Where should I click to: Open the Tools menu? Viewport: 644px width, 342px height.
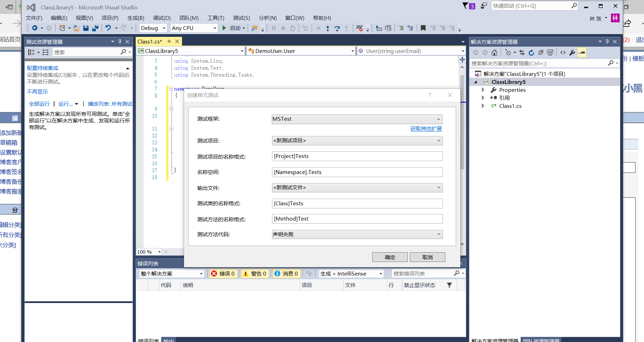point(216,18)
